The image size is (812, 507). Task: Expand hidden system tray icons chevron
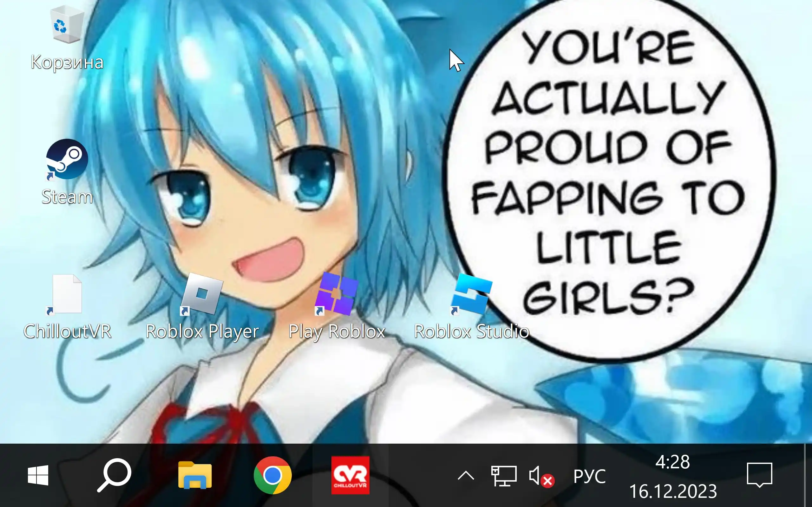466,476
